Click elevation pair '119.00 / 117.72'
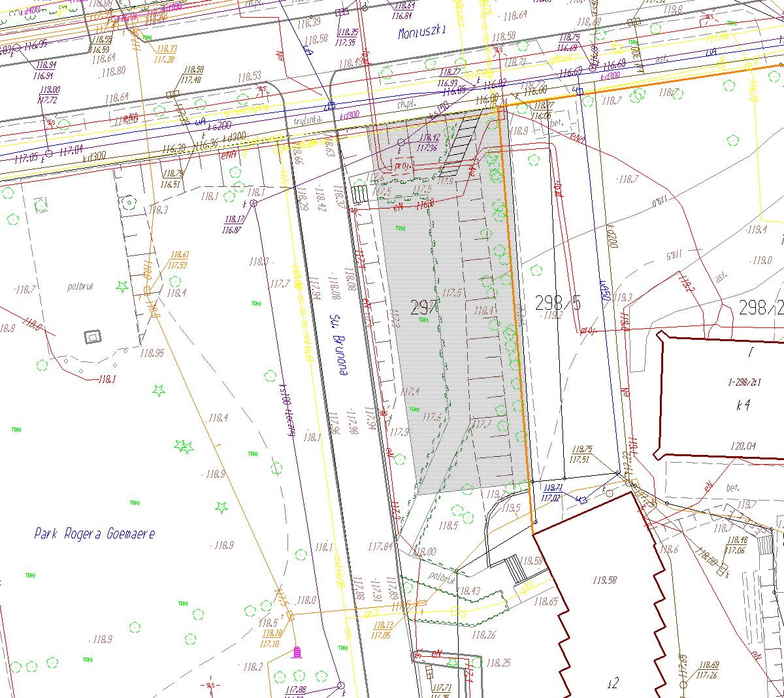 tap(49, 95)
